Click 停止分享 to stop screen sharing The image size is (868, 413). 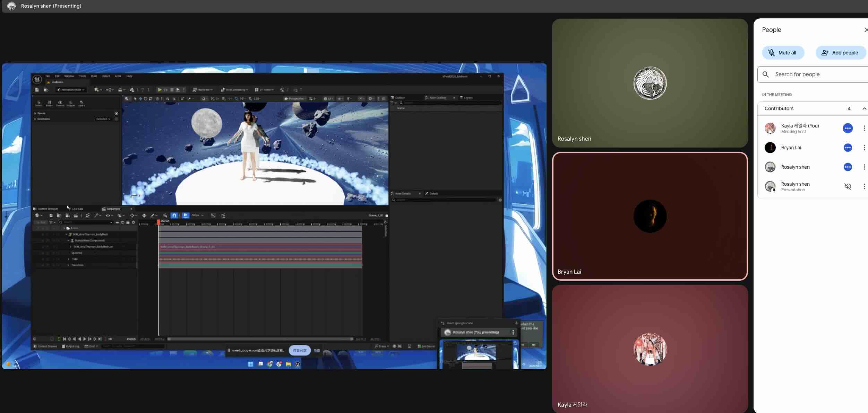click(x=300, y=350)
